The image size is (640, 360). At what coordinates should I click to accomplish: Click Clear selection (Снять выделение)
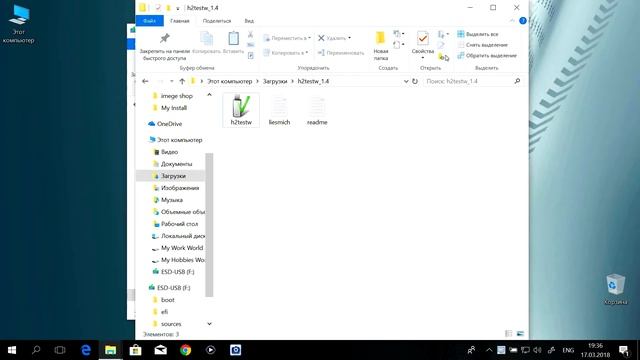(482, 45)
